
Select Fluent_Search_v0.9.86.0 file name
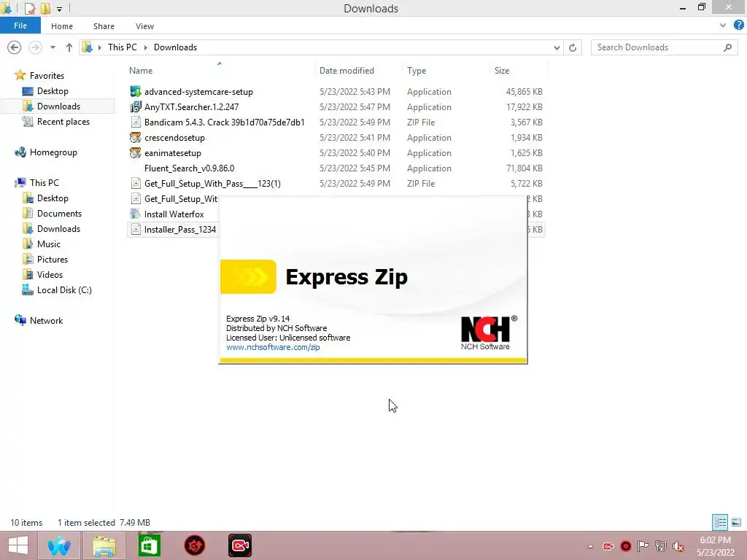coord(189,168)
